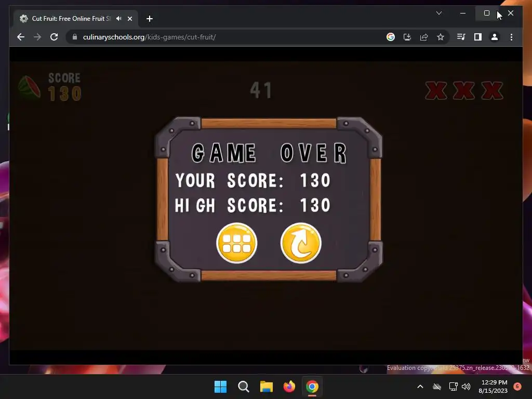Maximize the Chrome window
This screenshot has width=532, height=399.
tap(486, 13)
